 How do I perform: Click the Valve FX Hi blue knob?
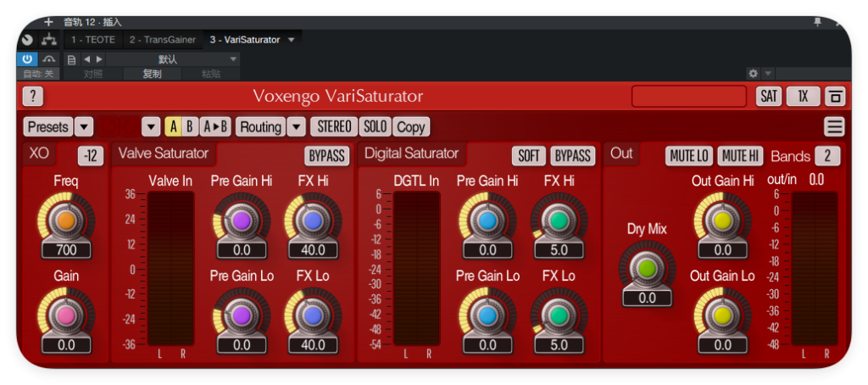pyautogui.click(x=313, y=220)
